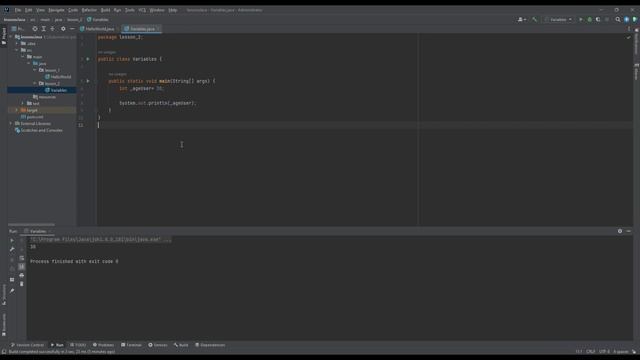
Task: Click the green Run button in toolbar
Action: (x=581, y=19)
